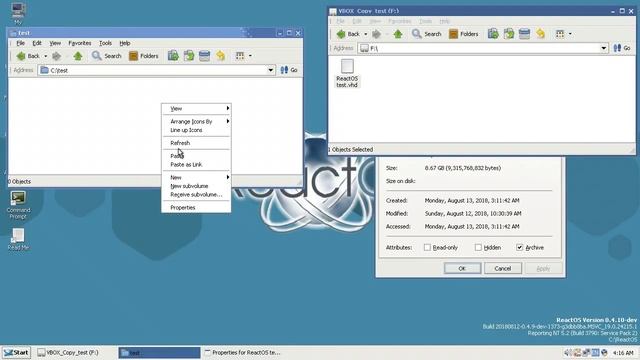
Task: Toggle Folders pane in F: drive window
Action: click(x=463, y=34)
